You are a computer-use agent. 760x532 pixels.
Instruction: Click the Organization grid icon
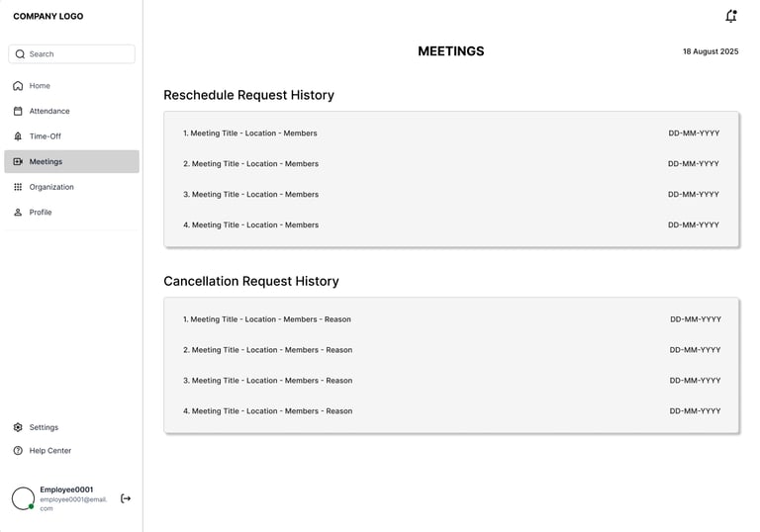pyautogui.click(x=18, y=187)
